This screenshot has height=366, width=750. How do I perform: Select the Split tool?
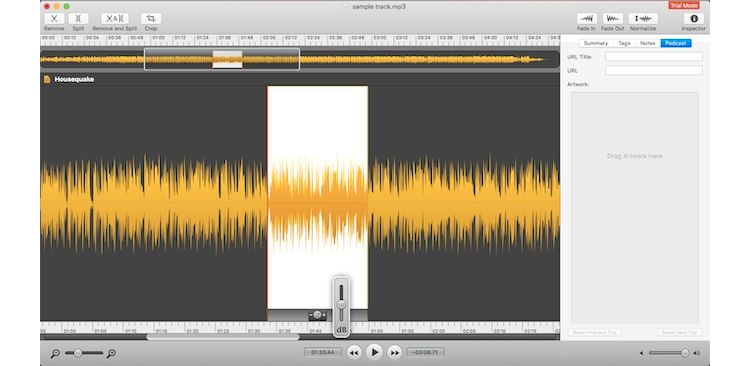coord(78,19)
